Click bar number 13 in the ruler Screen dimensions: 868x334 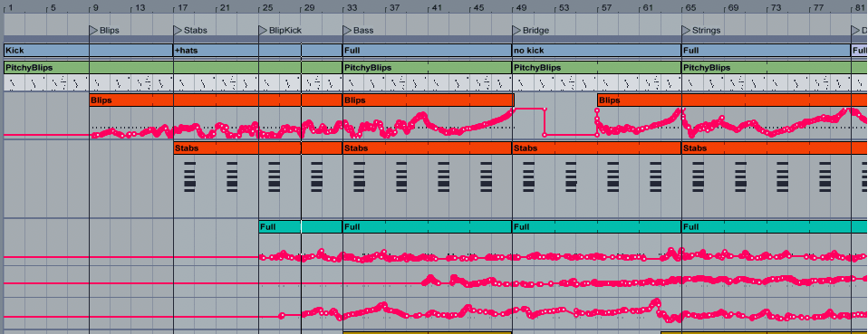coord(140,8)
